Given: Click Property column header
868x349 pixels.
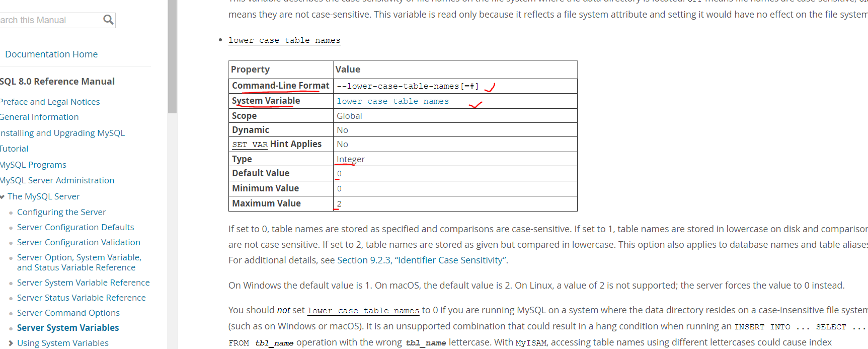Looking at the screenshot, I should pyautogui.click(x=281, y=69).
